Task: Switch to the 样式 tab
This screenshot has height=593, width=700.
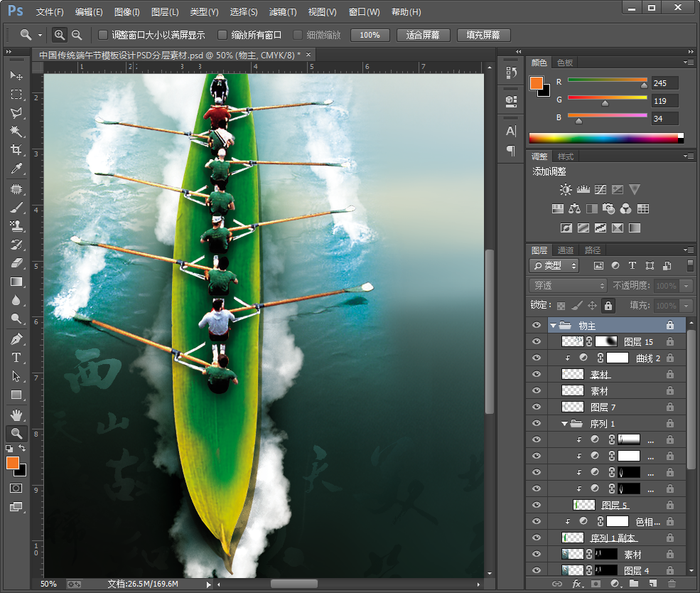Action: pyautogui.click(x=566, y=156)
